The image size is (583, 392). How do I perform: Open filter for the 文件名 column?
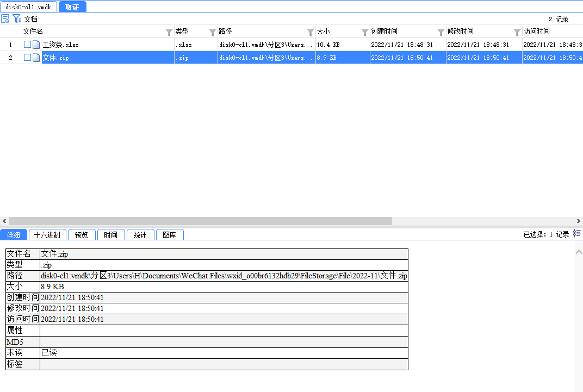click(169, 32)
